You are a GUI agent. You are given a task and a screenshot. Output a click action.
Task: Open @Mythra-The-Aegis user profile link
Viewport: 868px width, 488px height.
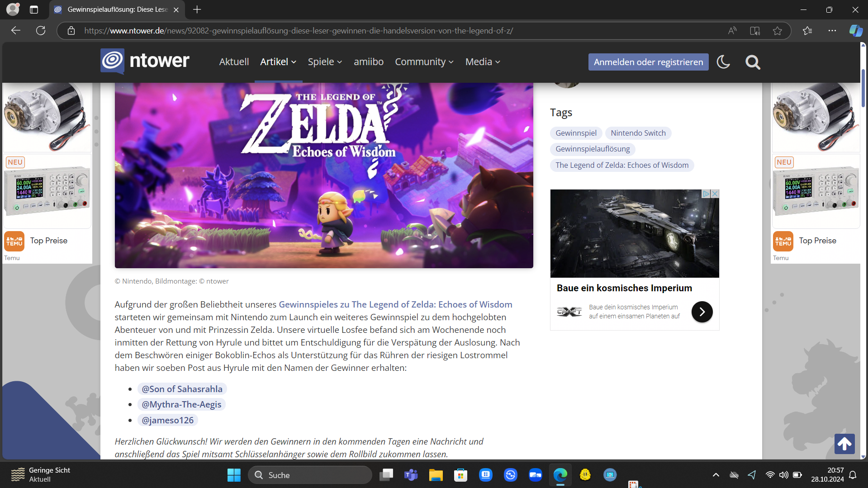coord(181,404)
